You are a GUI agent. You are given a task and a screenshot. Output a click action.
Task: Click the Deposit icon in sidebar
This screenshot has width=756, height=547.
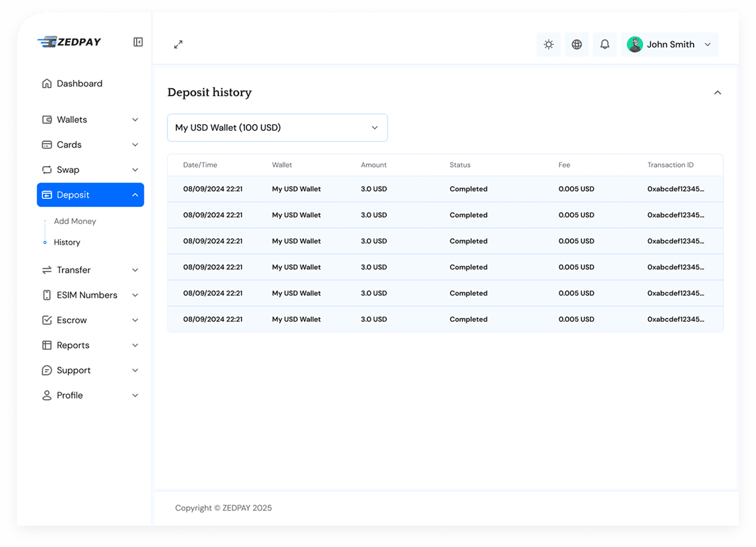point(47,195)
